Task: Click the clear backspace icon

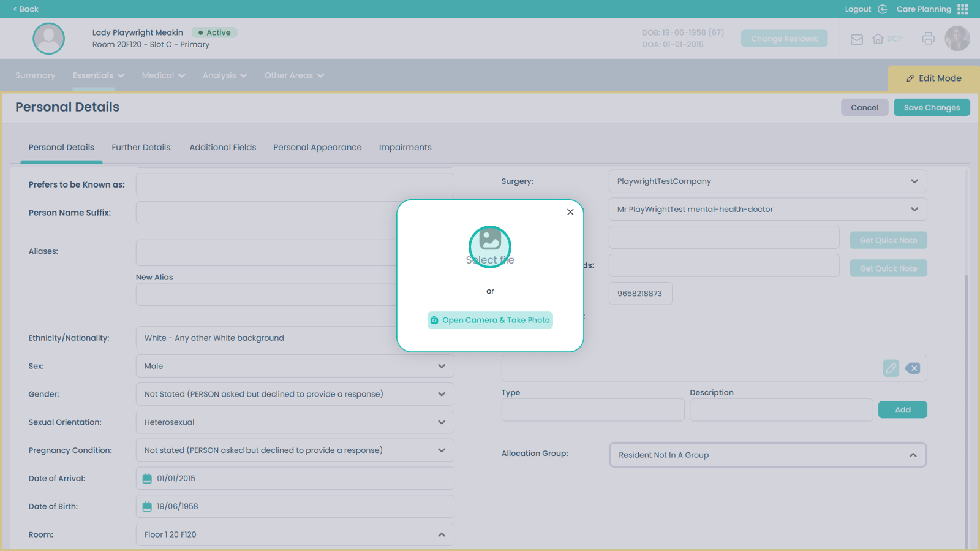Action: (x=913, y=368)
